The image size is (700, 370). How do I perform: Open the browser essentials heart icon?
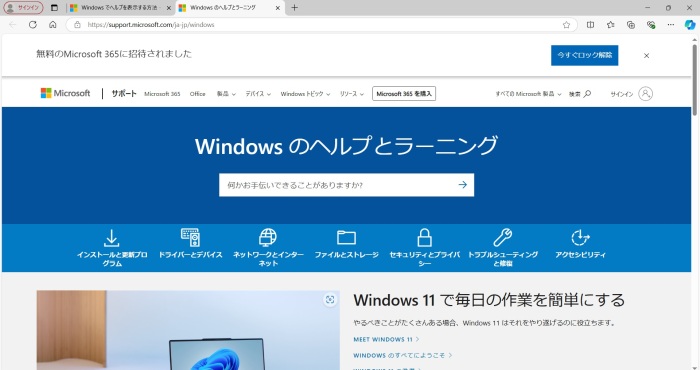point(651,25)
